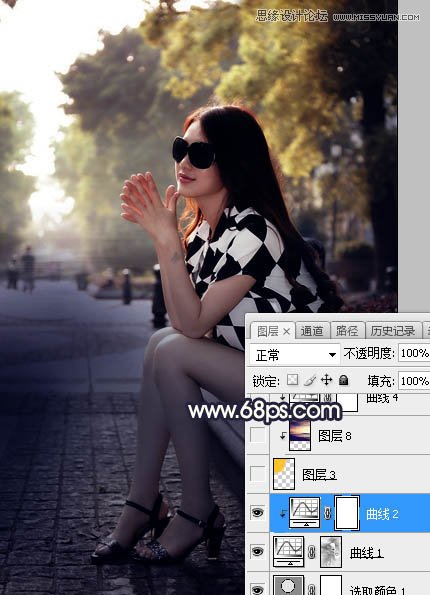The width and height of the screenshot is (430, 595).
Task: Select the layer named 选取颜色 1
Action: [378, 590]
